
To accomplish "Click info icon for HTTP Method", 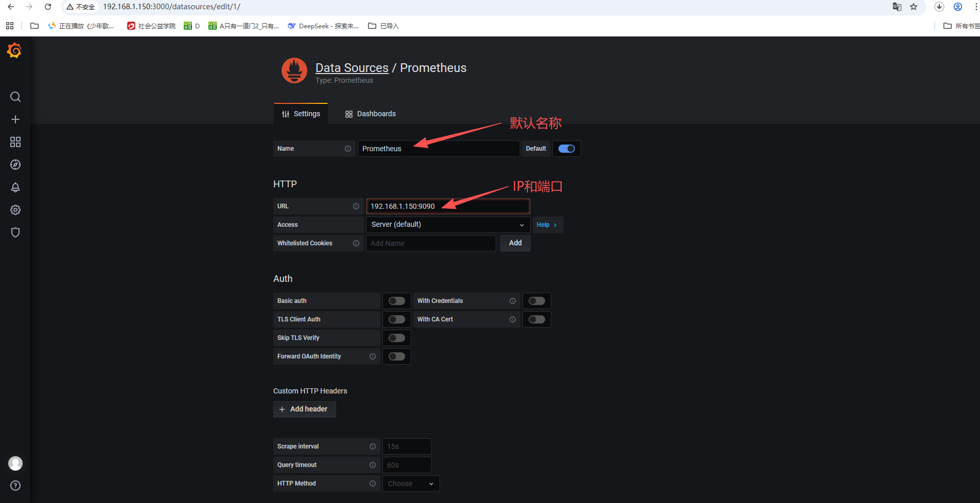I will pos(373,483).
